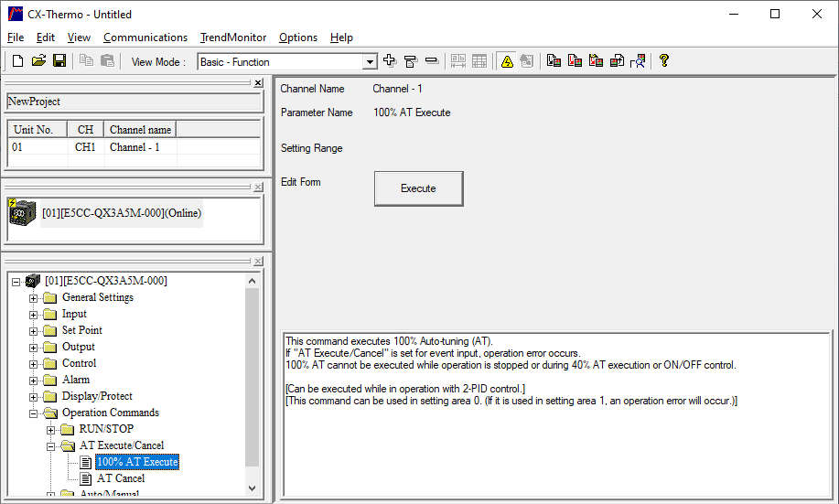Expand the Control folder
This screenshot has width=839, height=504.
click(33, 364)
